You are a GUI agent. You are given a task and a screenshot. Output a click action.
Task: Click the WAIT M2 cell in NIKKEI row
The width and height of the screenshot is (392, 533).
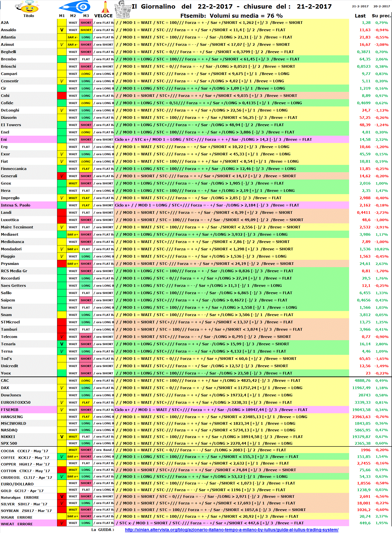tap(73, 437)
